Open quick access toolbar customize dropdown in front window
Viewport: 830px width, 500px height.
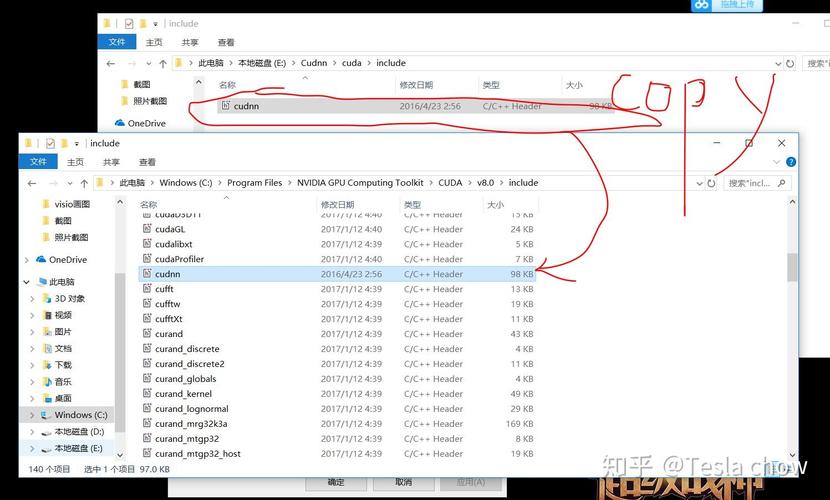pyautogui.click(x=77, y=143)
